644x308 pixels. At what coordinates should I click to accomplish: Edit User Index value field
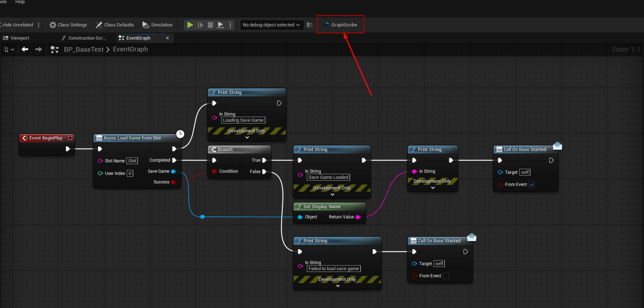pos(130,173)
